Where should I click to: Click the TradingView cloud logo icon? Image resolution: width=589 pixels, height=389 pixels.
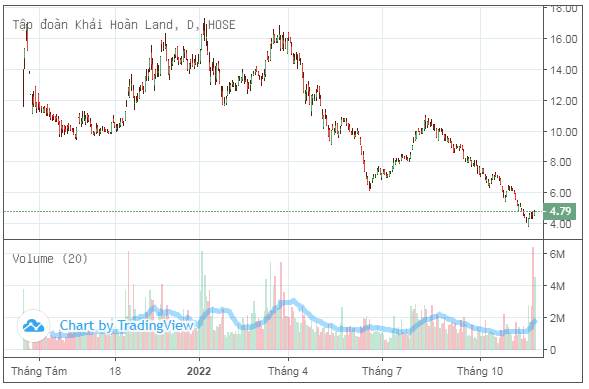tap(33, 326)
